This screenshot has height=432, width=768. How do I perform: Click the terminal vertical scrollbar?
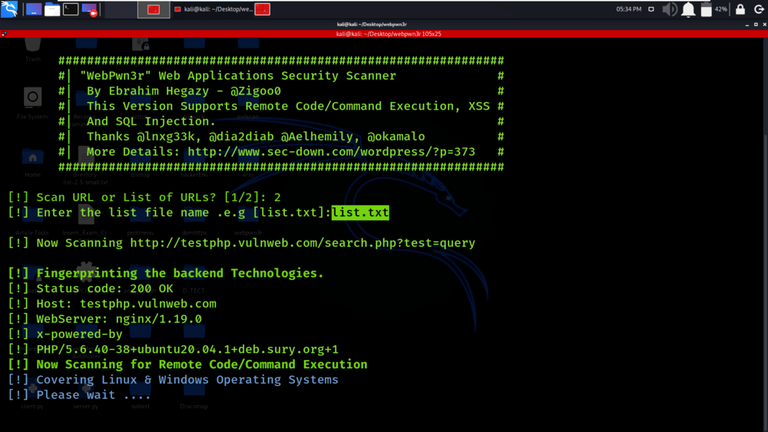click(765, 233)
